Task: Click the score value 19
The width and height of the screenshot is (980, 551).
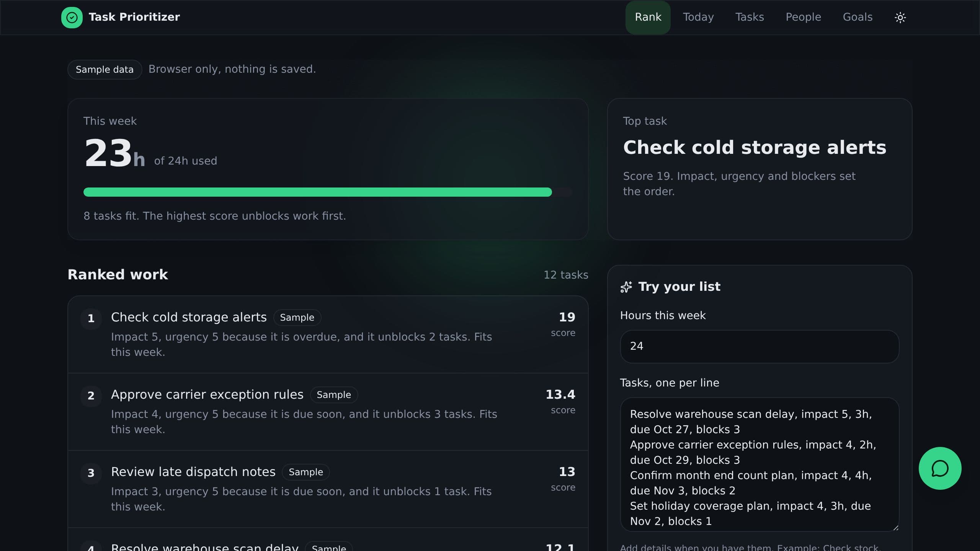Action: tap(567, 317)
